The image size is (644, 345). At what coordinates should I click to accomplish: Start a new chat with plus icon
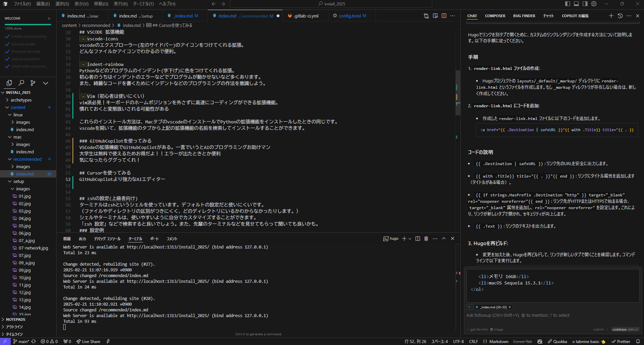611,16
